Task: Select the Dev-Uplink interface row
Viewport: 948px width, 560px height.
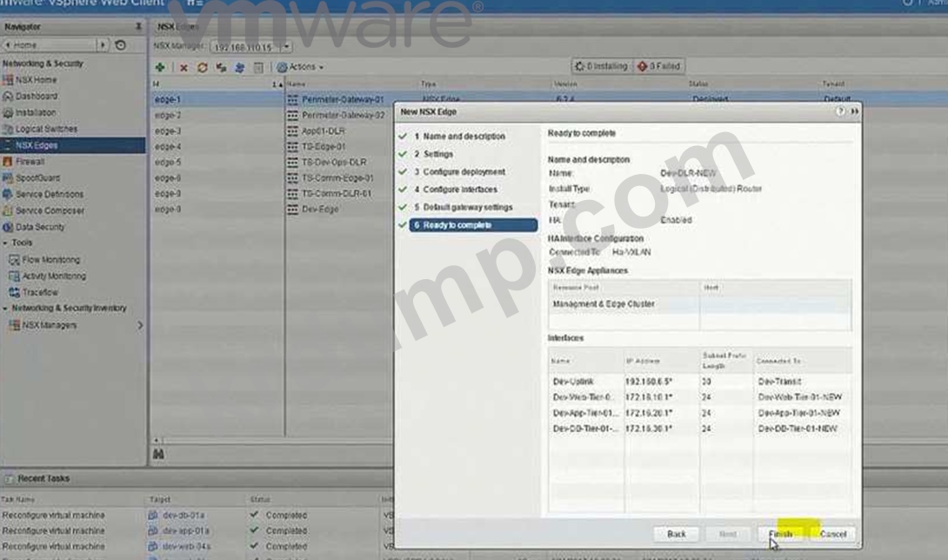Action: click(699, 382)
